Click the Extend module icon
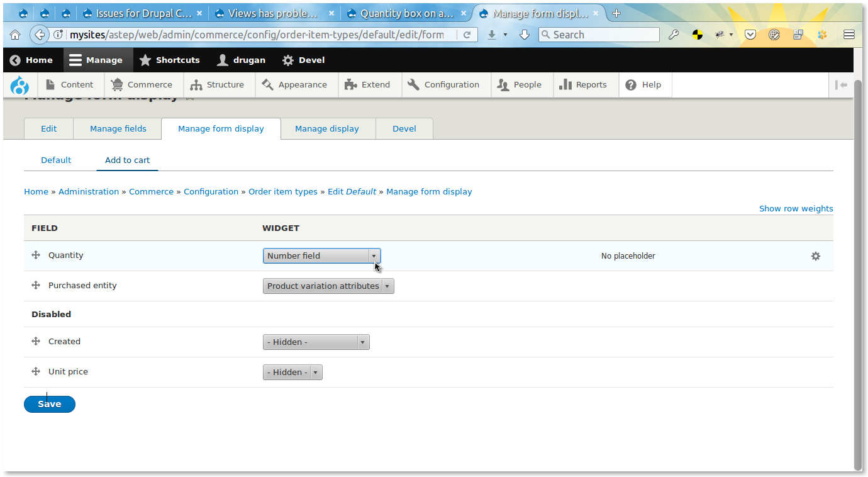This screenshot has width=868, height=477. pos(350,84)
